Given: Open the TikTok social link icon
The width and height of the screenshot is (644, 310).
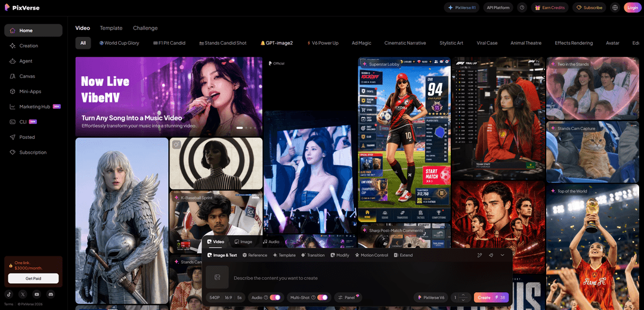Looking at the screenshot, I should point(10,294).
